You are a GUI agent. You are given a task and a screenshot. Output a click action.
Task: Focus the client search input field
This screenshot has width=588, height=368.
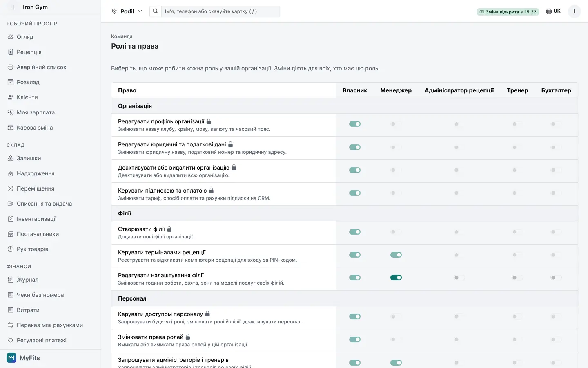220,11
